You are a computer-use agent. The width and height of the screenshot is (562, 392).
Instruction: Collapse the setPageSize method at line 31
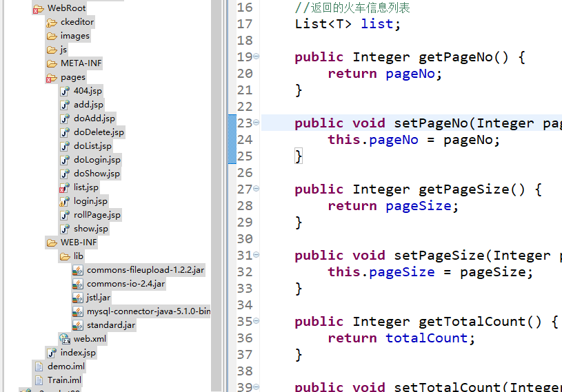click(257, 255)
